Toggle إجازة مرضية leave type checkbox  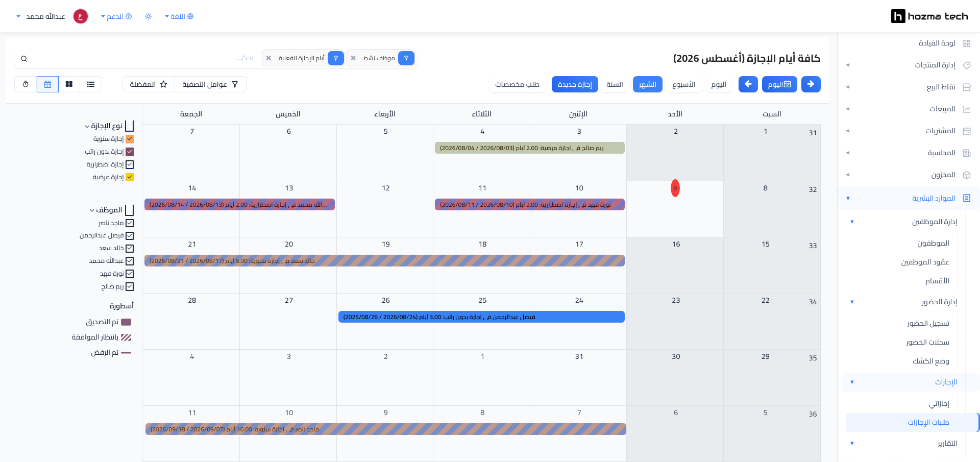click(x=130, y=177)
